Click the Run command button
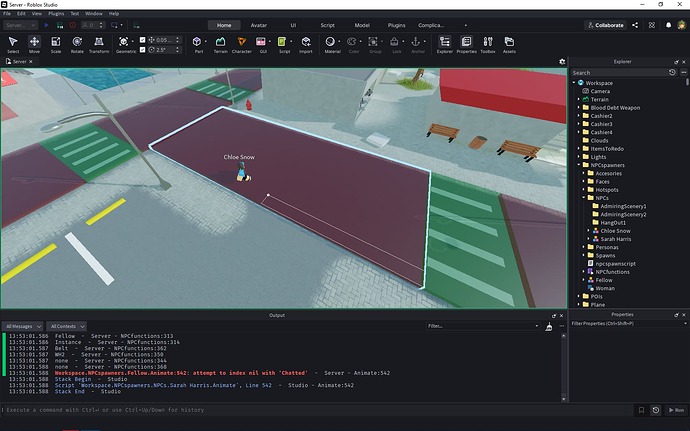 676,410
